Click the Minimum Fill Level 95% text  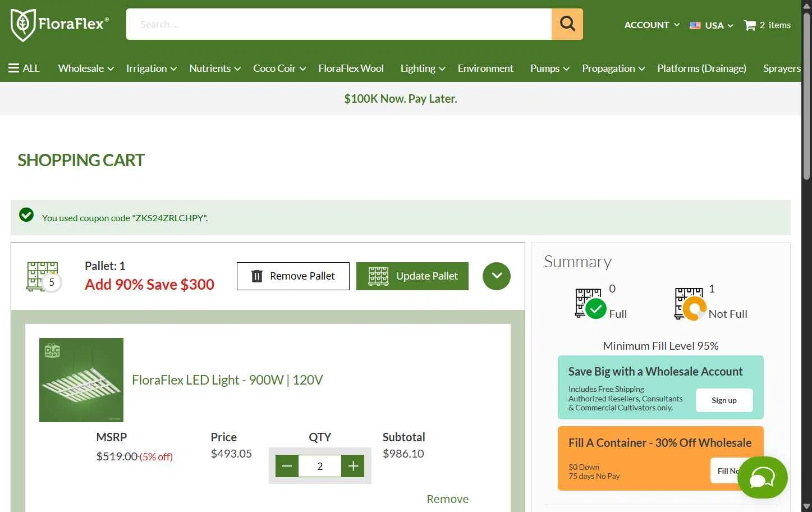pyautogui.click(x=660, y=346)
